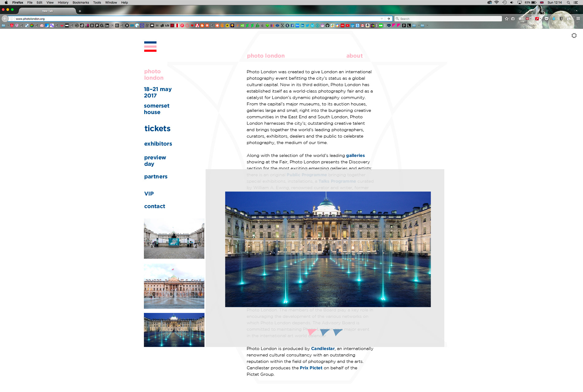Image resolution: width=583 pixels, height=392 pixels.
Task: Open Notification Center icon
Action: tap(576, 2)
